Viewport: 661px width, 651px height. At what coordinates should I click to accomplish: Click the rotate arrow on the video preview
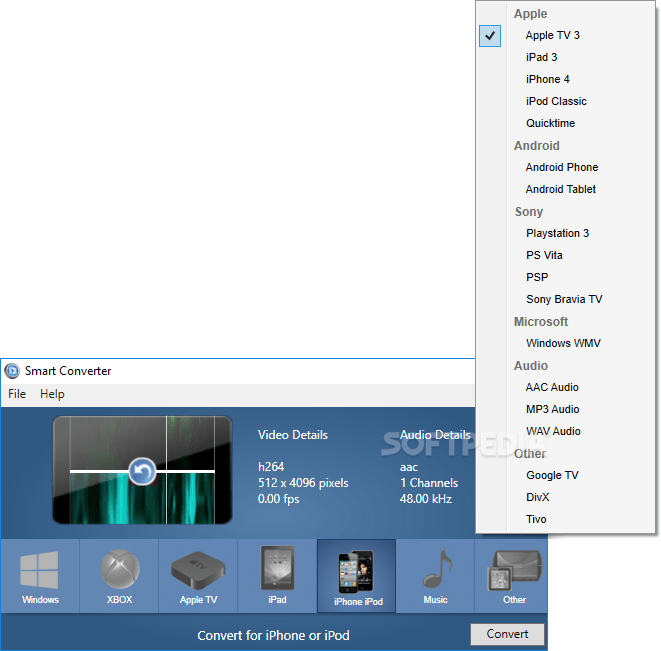click(x=142, y=471)
